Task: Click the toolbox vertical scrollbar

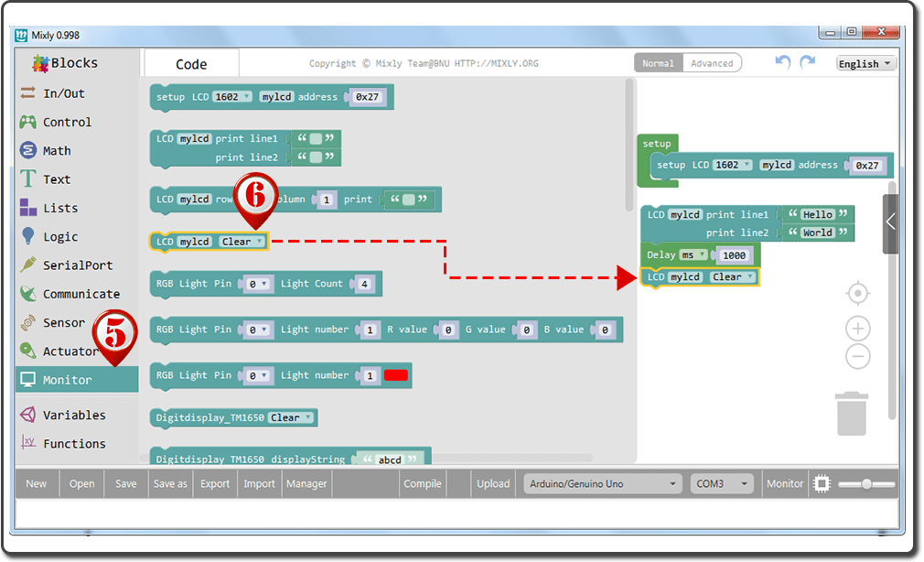Action: click(x=629, y=145)
